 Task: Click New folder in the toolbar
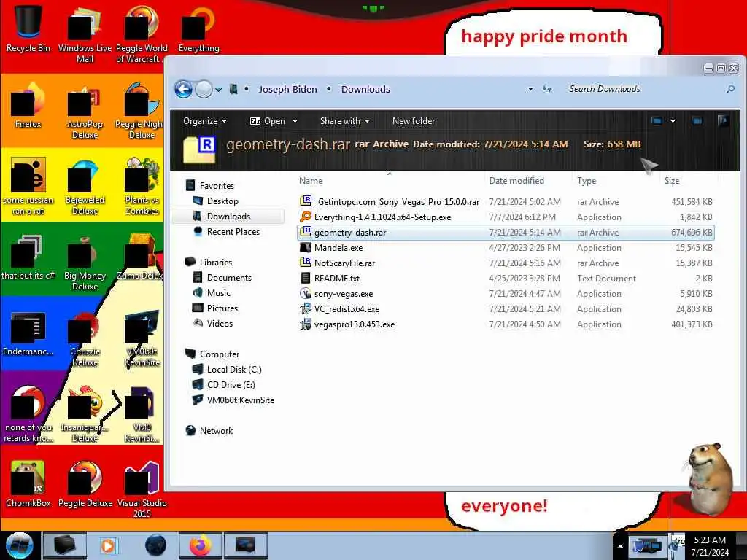414,121
